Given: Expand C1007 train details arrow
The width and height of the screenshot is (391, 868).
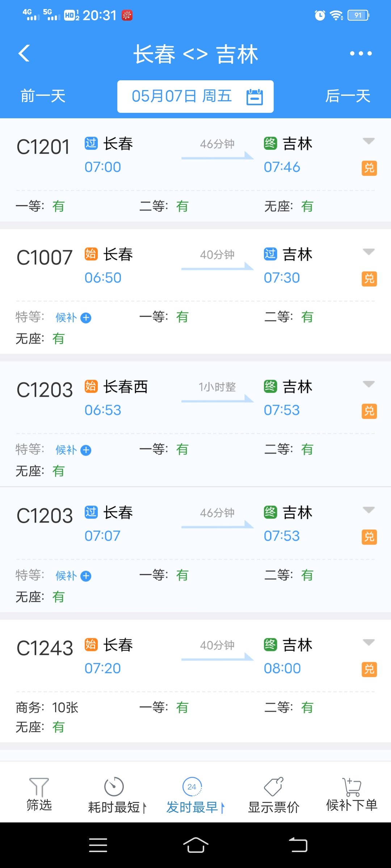Looking at the screenshot, I should click(369, 251).
